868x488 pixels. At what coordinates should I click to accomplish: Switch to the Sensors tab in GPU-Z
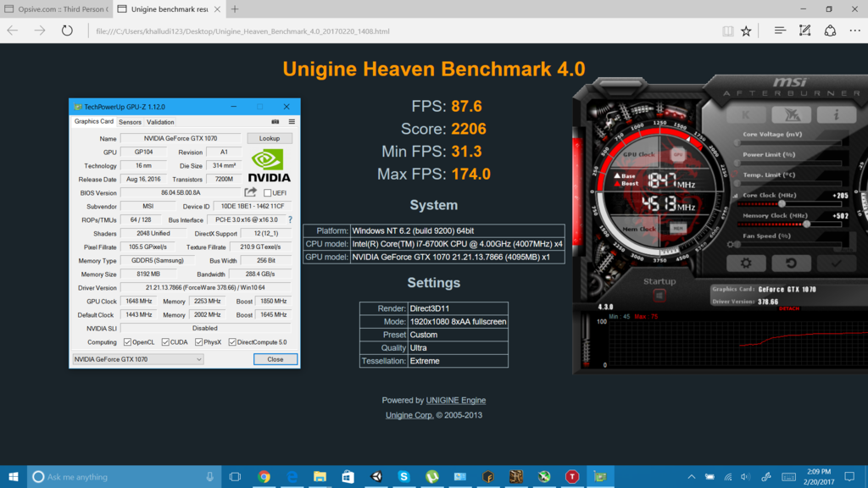(130, 122)
